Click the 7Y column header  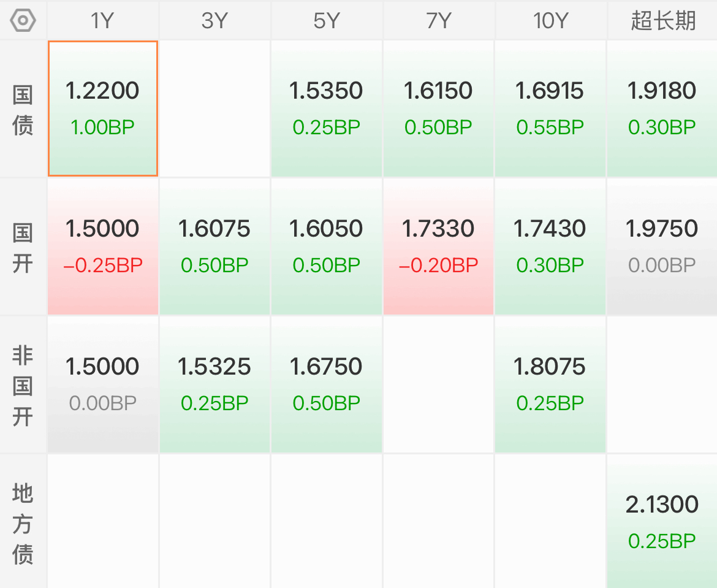pyautogui.click(x=438, y=20)
